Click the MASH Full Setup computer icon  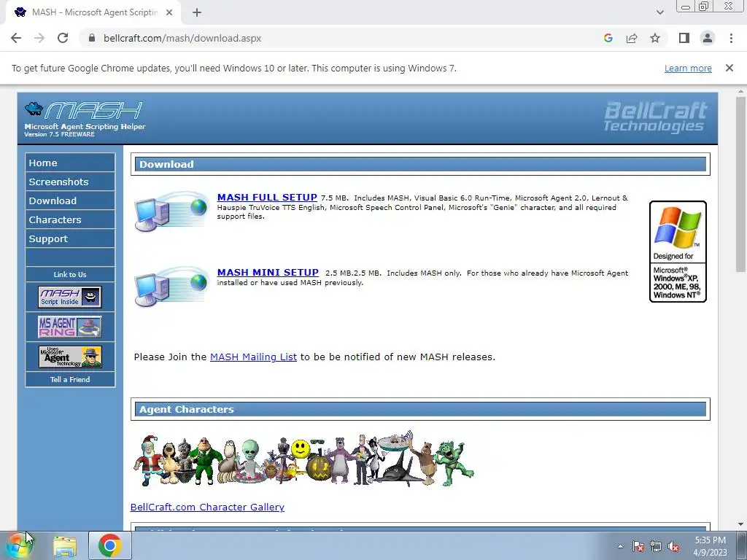click(x=171, y=211)
